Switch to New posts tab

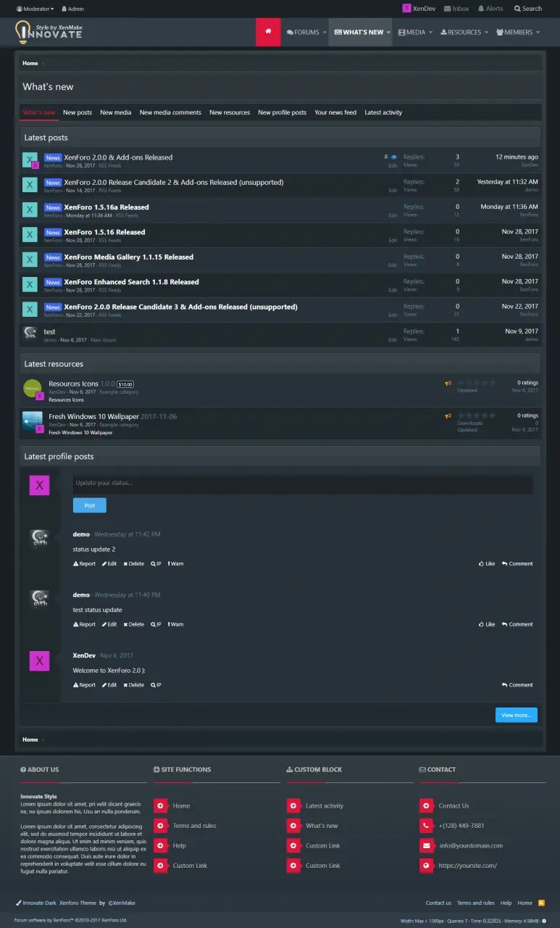(x=78, y=112)
